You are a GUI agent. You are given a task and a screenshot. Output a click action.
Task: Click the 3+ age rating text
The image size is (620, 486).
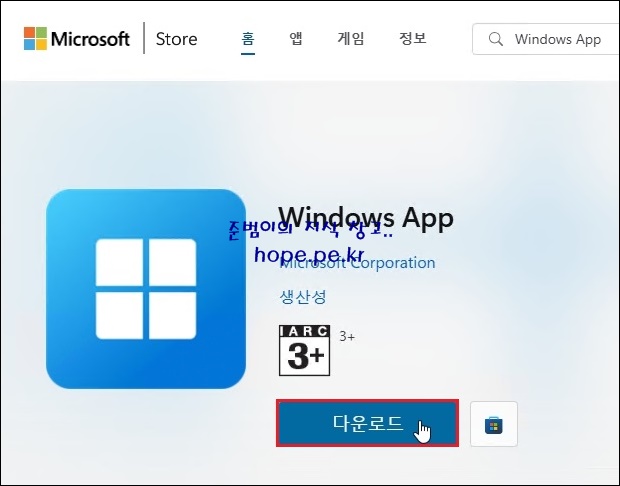coord(347,337)
